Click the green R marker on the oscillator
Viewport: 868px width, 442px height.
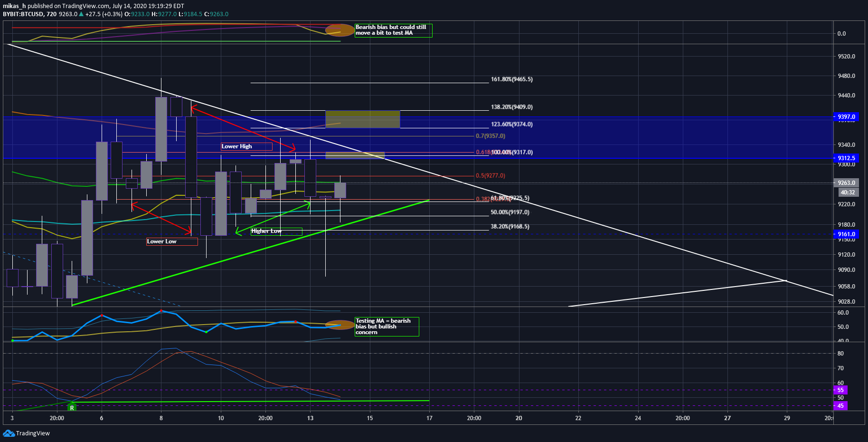pos(72,407)
